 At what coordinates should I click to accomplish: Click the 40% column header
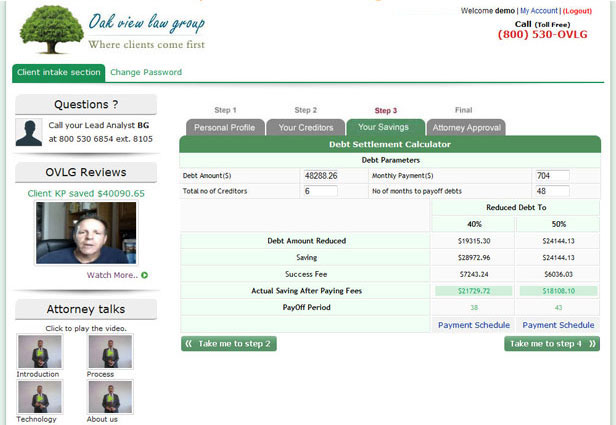coord(474,224)
